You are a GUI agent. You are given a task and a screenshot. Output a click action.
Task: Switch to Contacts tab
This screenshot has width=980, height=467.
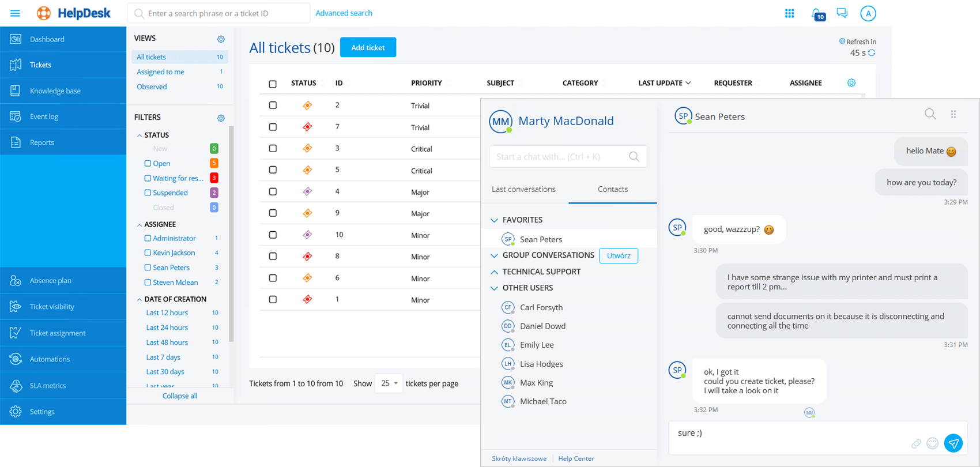(613, 189)
